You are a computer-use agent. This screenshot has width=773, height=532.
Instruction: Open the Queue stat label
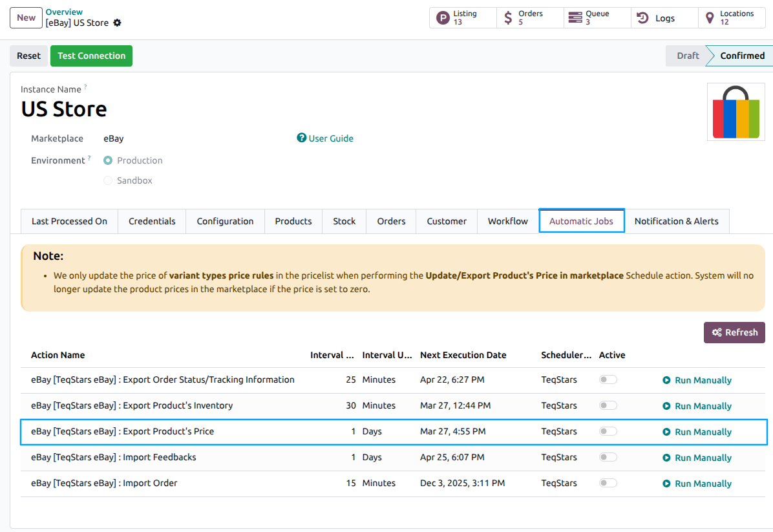point(597,14)
